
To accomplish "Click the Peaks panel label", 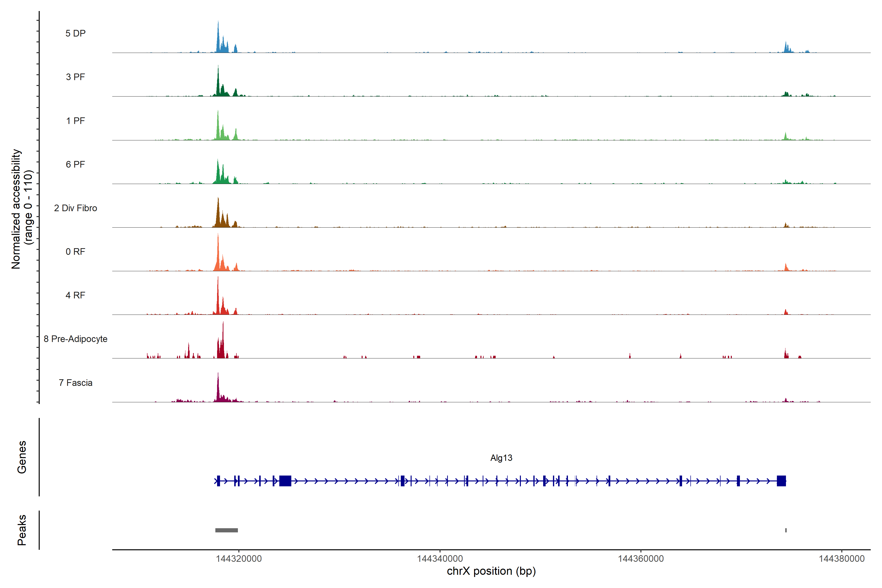I will coord(22,530).
